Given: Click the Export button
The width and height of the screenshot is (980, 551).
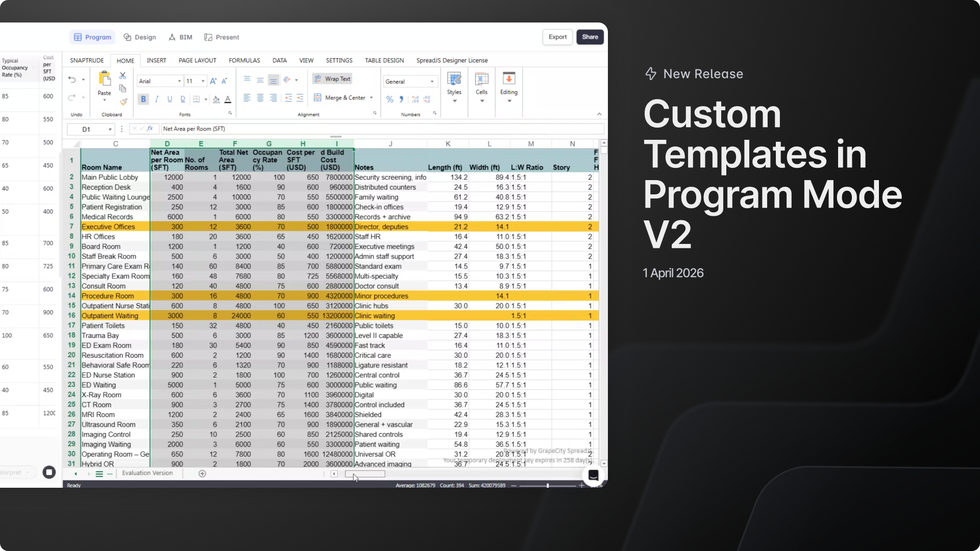Looking at the screenshot, I should 557,37.
